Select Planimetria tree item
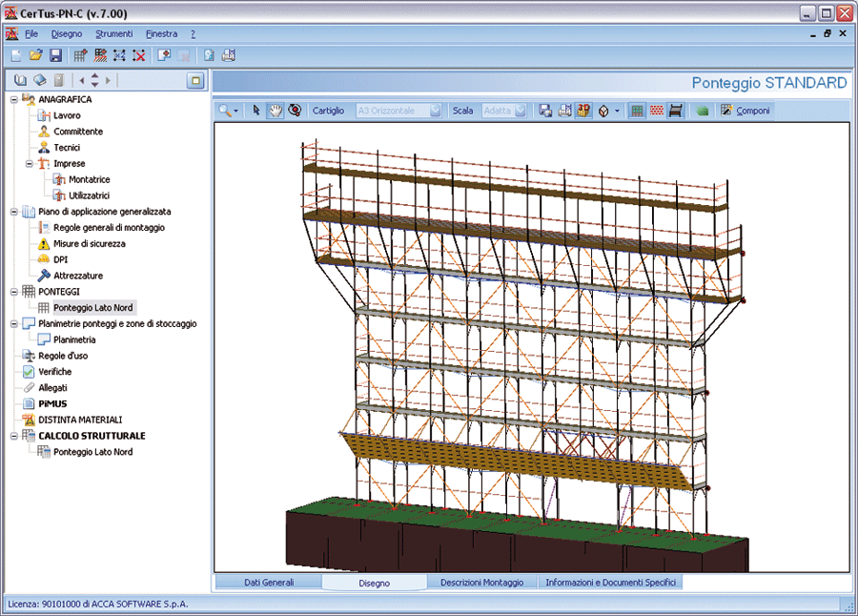 pyautogui.click(x=74, y=339)
